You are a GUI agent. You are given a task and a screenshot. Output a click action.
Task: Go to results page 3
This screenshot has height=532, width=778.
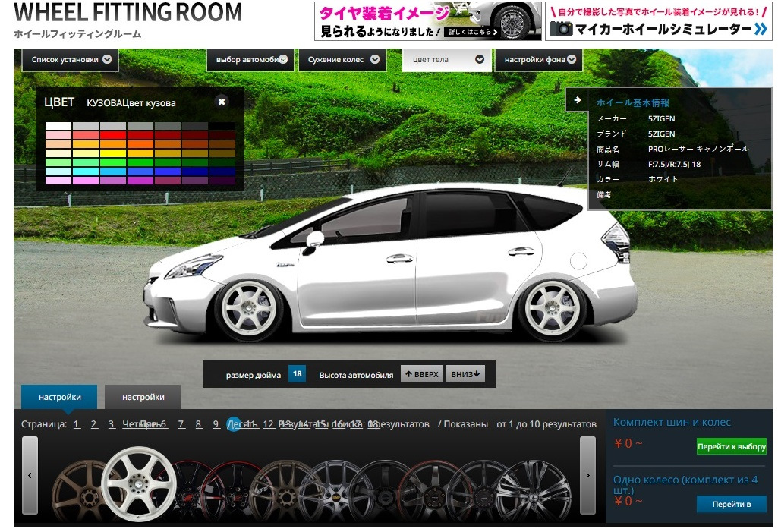point(111,424)
